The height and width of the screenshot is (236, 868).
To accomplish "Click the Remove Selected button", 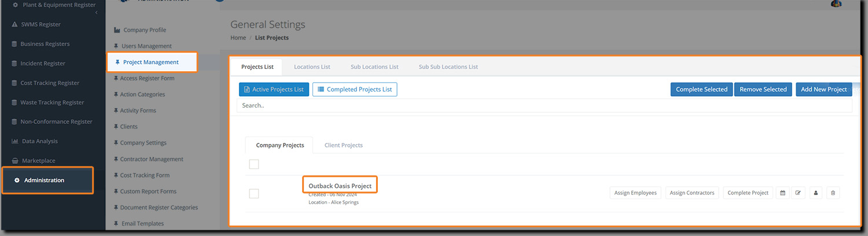I will coord(763,89).
